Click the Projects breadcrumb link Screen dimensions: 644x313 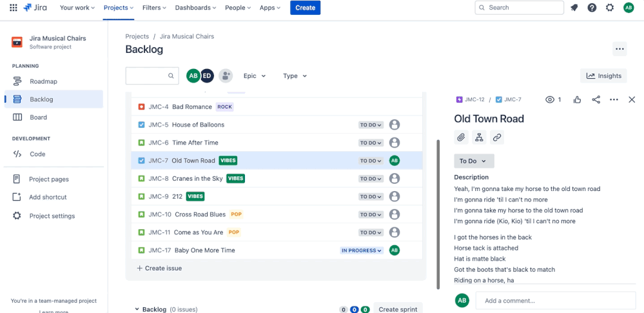137,36
